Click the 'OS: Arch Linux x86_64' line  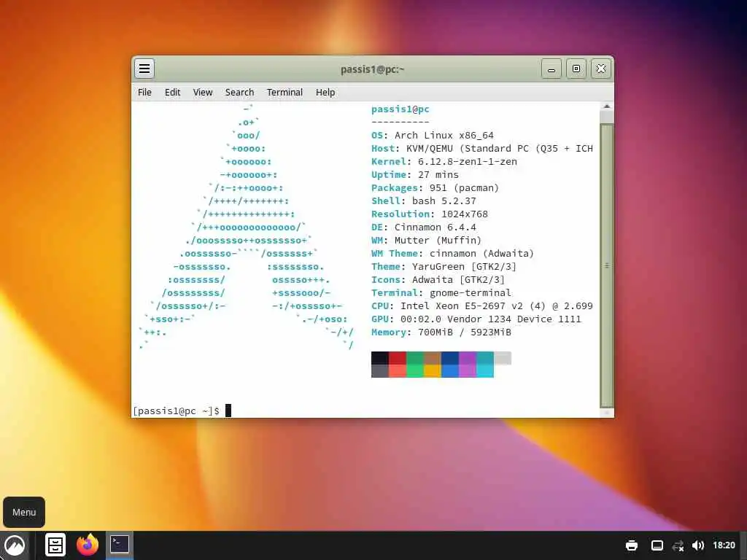432,135
